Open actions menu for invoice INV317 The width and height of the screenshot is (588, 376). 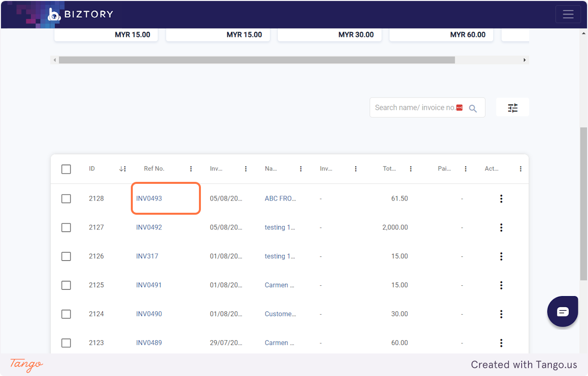[x=501, y=256]
